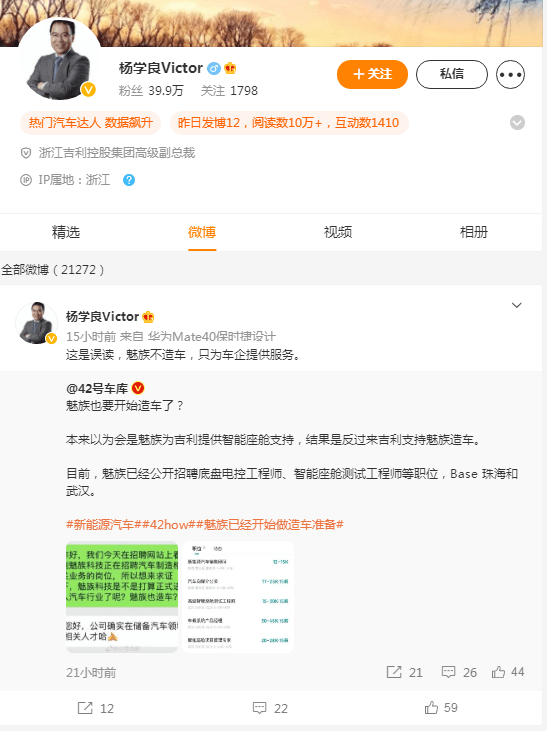Click the comment icon showing 22
This screenshot has width=547, height=731.
tap(259, 708)
